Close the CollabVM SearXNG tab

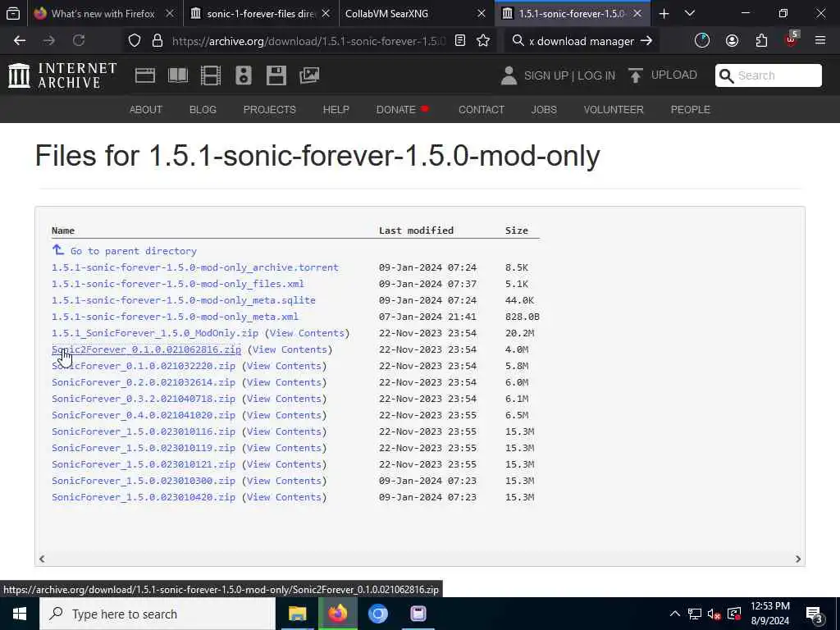tap(482, 14)
